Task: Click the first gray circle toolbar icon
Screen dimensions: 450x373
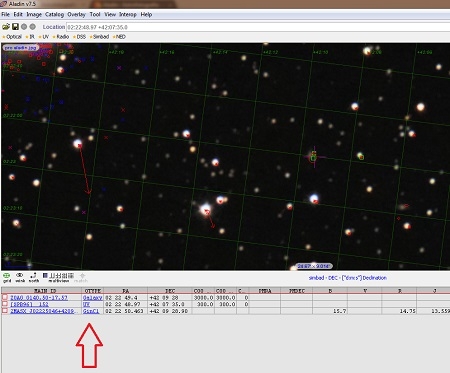Action: pos(24,27)
